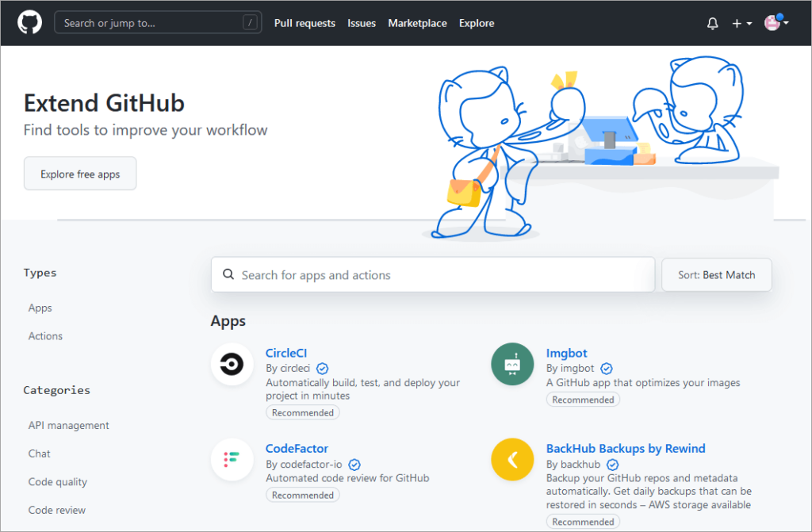The image size is (812, 532).
Task: Expand the avatar dropdown caret
Action: tap(787, 23)
